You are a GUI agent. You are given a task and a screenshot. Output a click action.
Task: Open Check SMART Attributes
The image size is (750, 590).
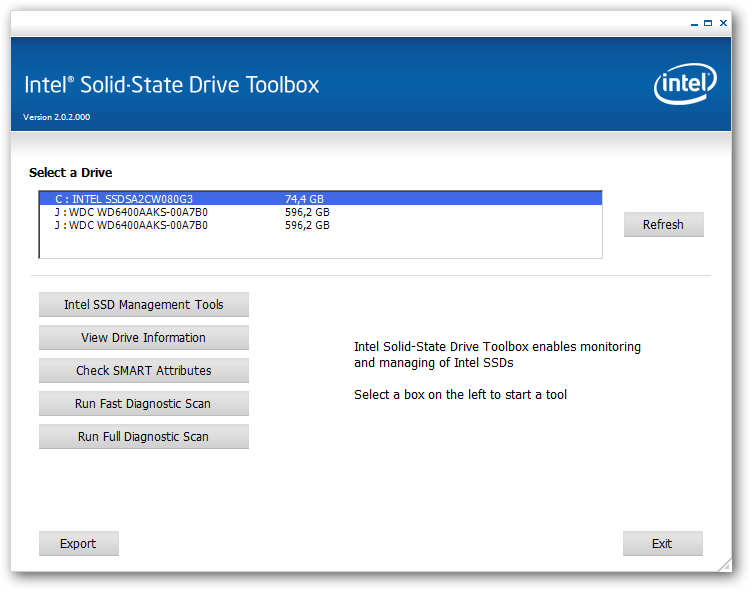click(x=143, y=370)
